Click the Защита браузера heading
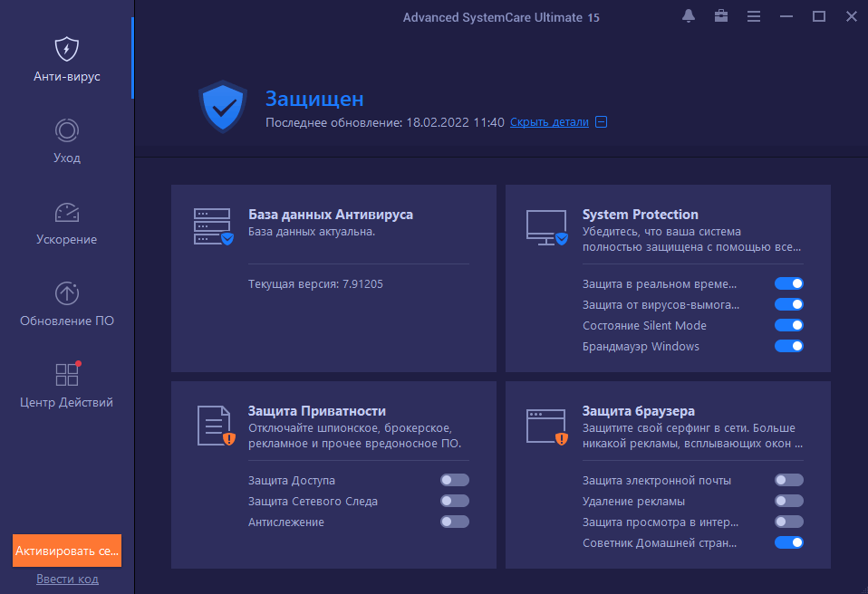 [x=638, y=411]
